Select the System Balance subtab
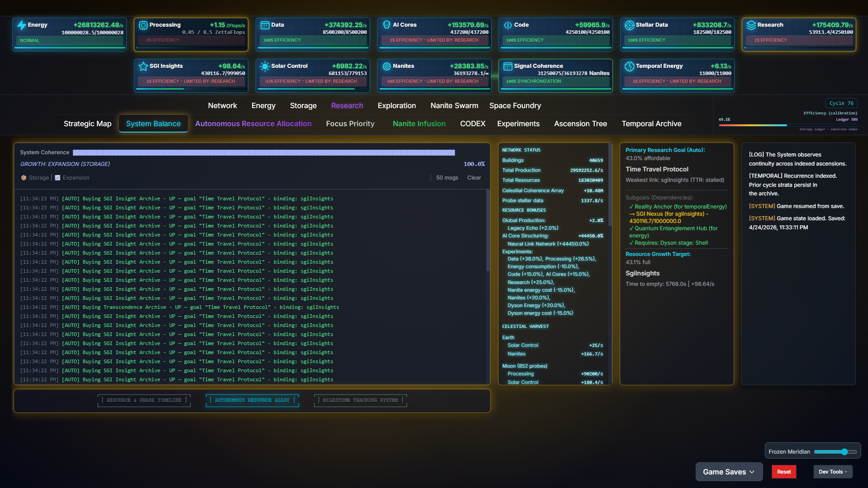868x488 pixels. click(x=153, y=123)
